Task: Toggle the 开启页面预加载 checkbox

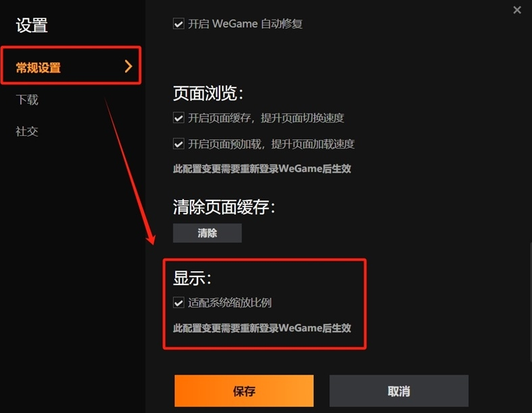Action: (178, 144)
